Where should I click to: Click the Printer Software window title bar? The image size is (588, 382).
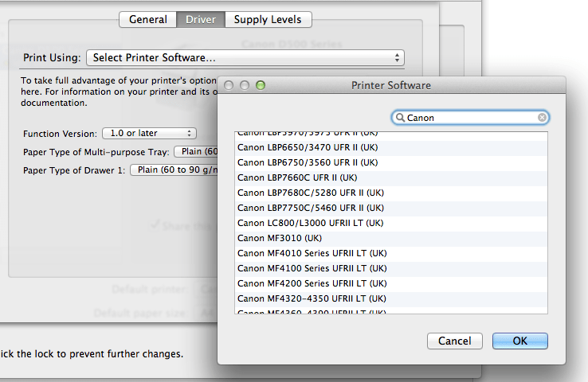[x=390, y=85]
